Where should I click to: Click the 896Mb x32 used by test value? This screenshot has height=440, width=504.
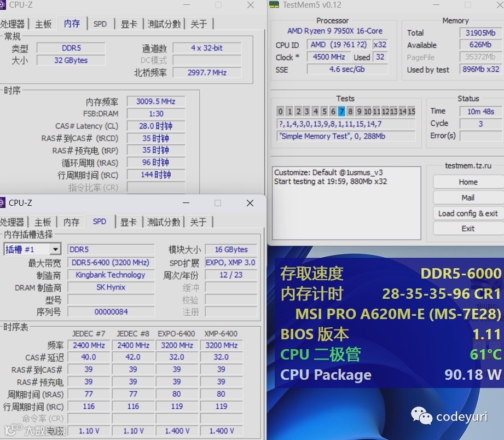[480, 70]
